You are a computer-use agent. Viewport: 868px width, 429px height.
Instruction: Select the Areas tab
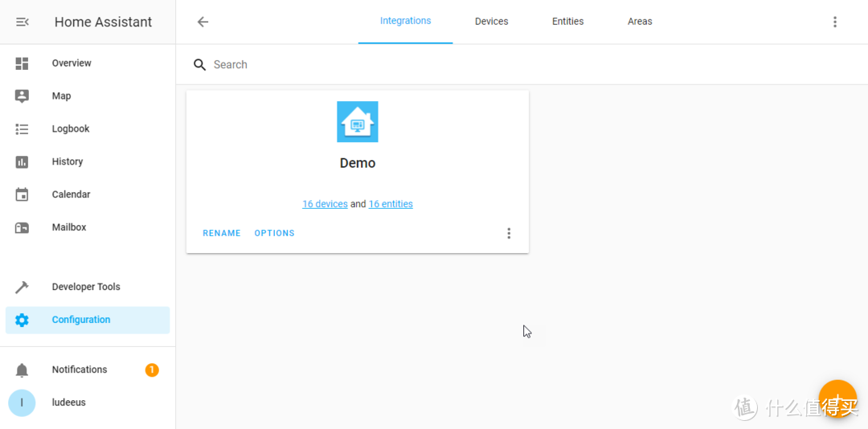click(x=640, y=22)
